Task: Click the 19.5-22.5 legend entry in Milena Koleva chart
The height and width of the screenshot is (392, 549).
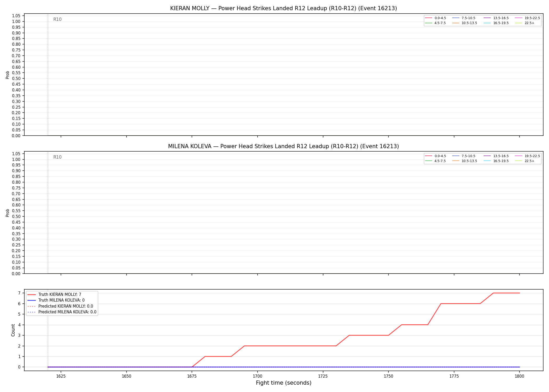Action: (528, 156)
